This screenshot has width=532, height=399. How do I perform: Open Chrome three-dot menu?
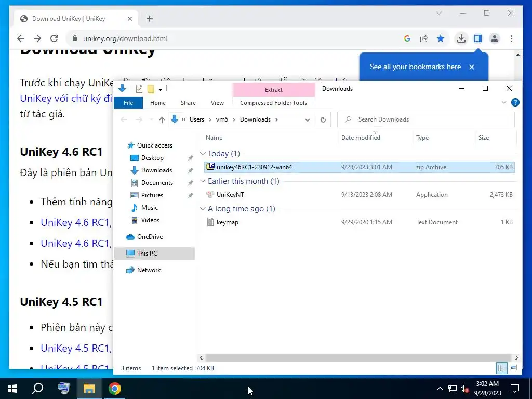[x=511, y=38]
